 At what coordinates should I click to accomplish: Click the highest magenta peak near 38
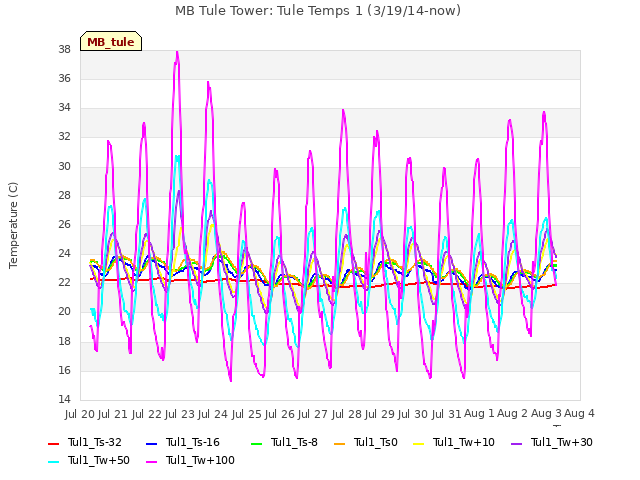177,53
